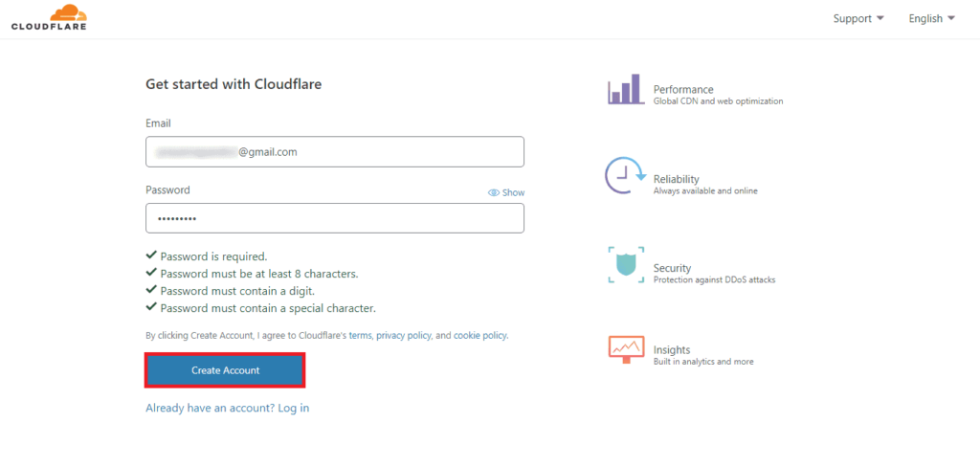Click the 'Get started with Cloudflare' heading
This screenshot has width=980, height=467.
(x=234, y=84)
